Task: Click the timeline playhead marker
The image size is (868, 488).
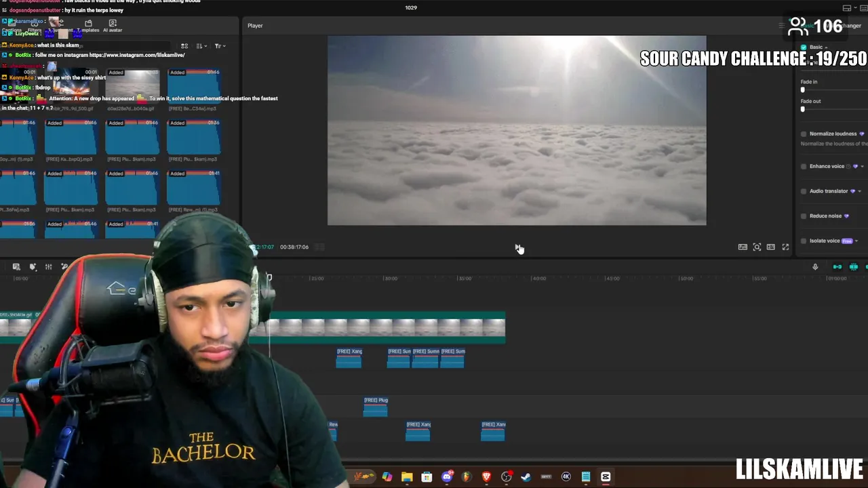Action: pyautogui.click(x=269, y=277)
